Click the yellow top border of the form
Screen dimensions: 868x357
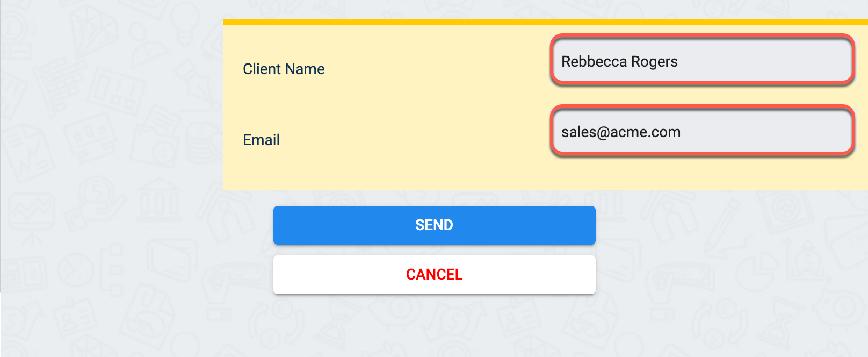[x=545, y=22]
